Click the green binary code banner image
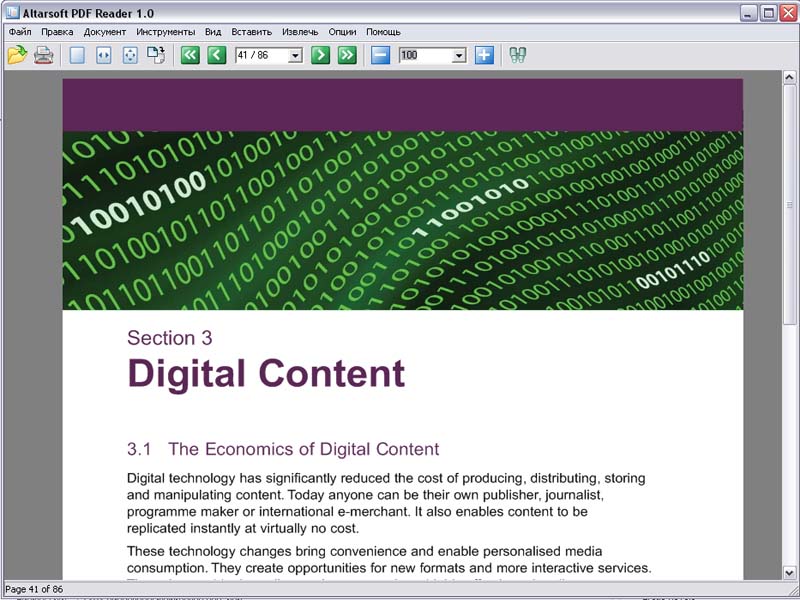The height and width of the screenshot is (600, 800). 403,220
